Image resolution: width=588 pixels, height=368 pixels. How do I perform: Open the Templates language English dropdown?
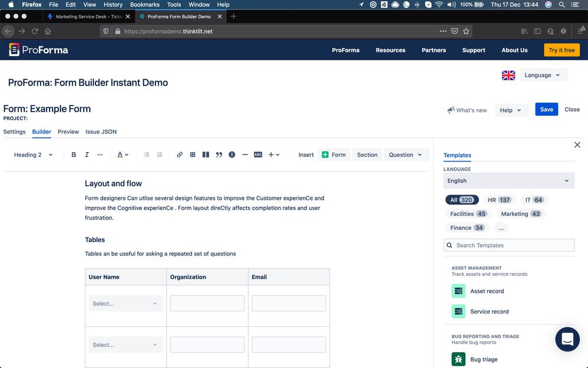tap(509, 180)
